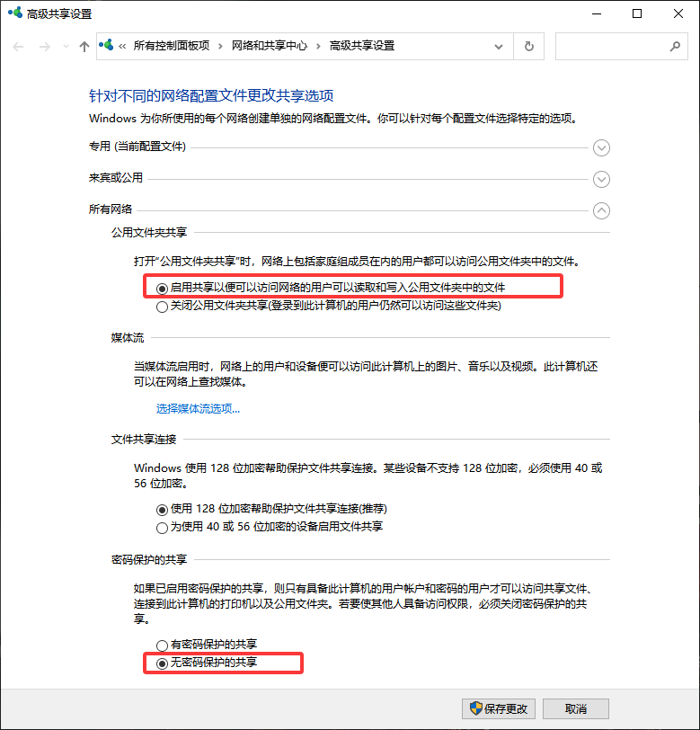Click the forward navigation arrow
This screenshot has height=730, width=700.
point(45,47)
